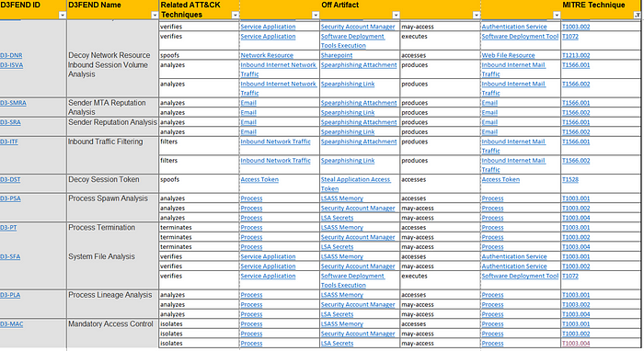Open the active MITRE Technique filter dropdown
644x351 pixels.
click(x=637, y=16)
